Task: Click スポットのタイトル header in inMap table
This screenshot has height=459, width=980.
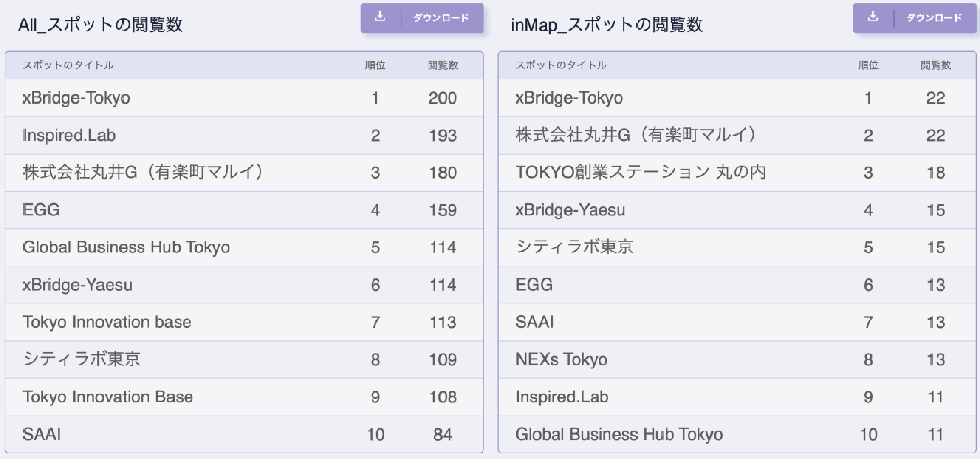Action: [x=561, y=65]
